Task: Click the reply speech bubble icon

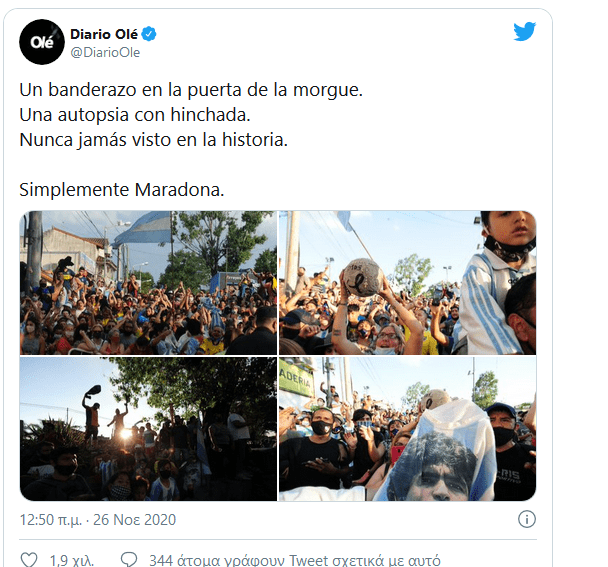Action: pyautogui.click(x=129, y=560)
